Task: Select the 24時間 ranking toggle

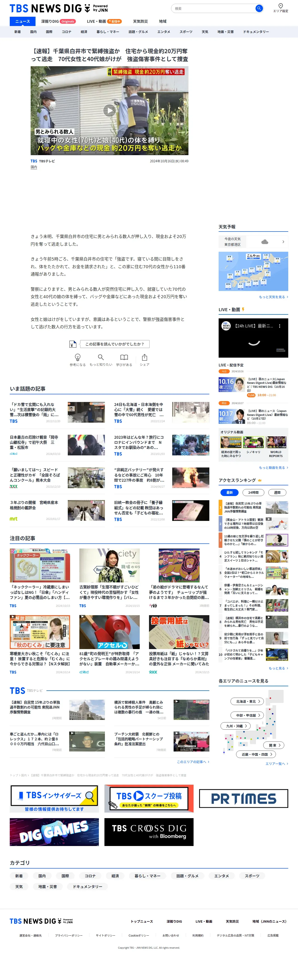Action: [x=253, y=492]
